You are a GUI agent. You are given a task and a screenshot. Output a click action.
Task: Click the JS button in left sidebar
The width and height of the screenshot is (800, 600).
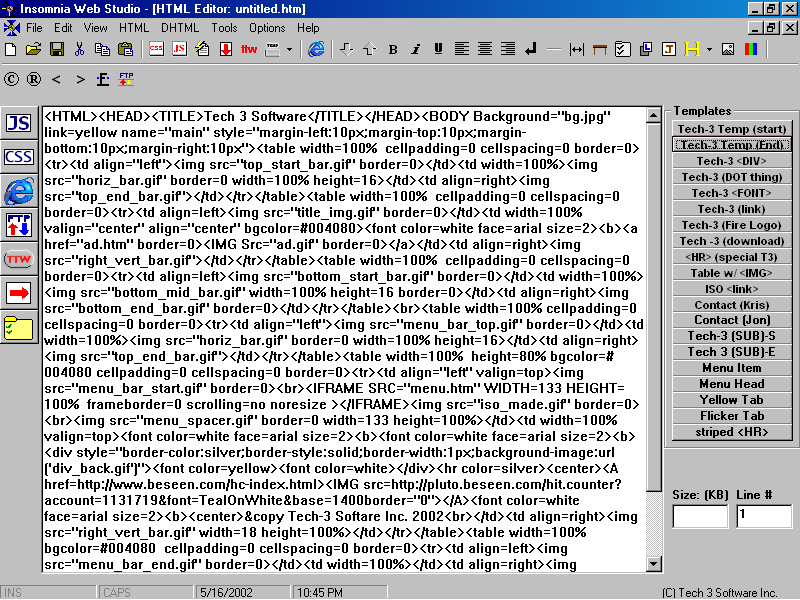point(19,123)
